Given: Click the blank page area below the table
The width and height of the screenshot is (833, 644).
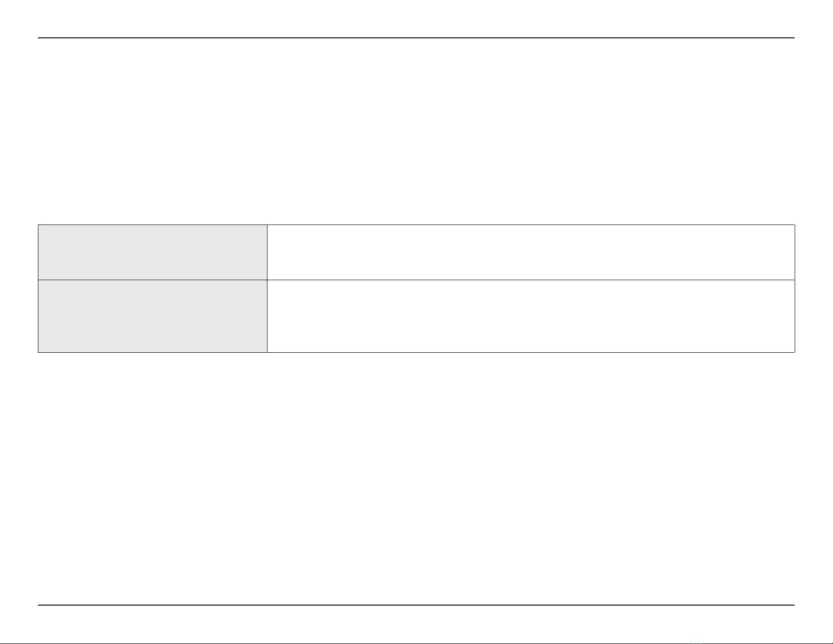Looking at the screenshot, I should point(416,473).
